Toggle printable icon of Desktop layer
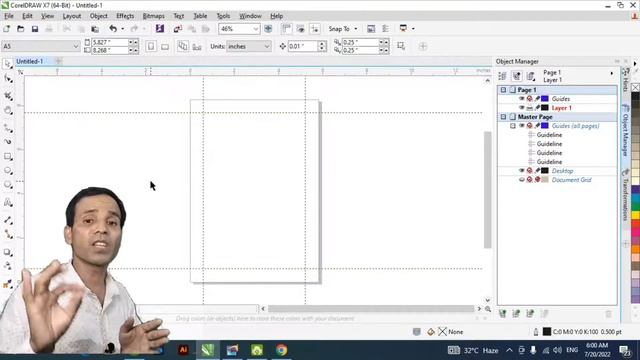The height and width of the screenshot is (360, 640). coord(529,171)
